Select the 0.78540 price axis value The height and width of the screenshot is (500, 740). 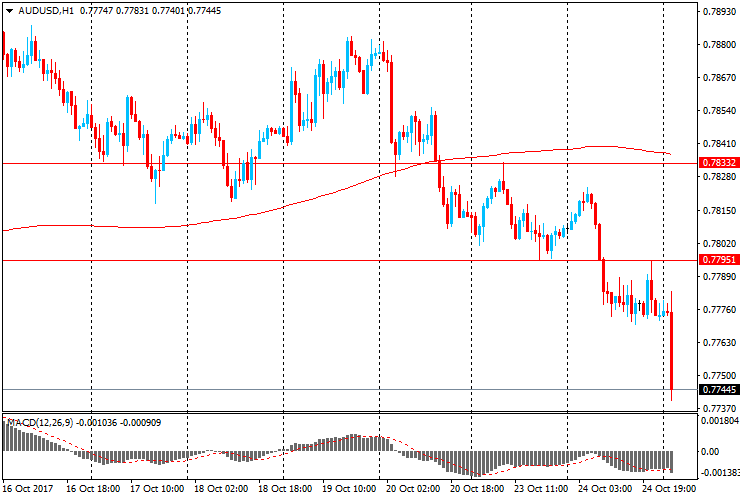click(x=719, y=111)
